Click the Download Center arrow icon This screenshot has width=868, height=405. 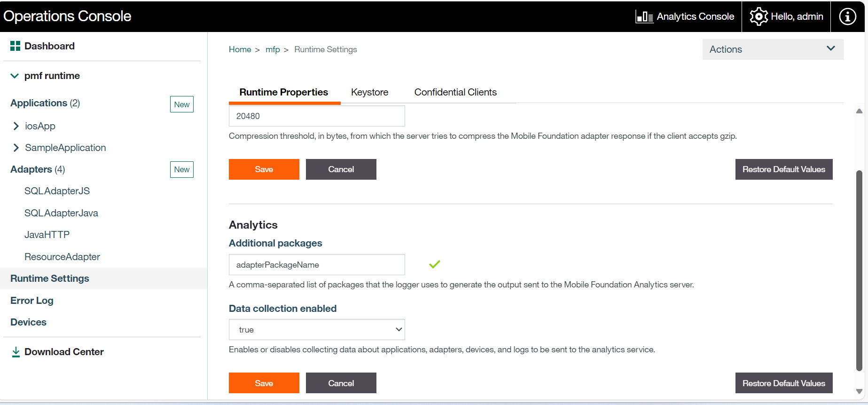pos(16,352)
